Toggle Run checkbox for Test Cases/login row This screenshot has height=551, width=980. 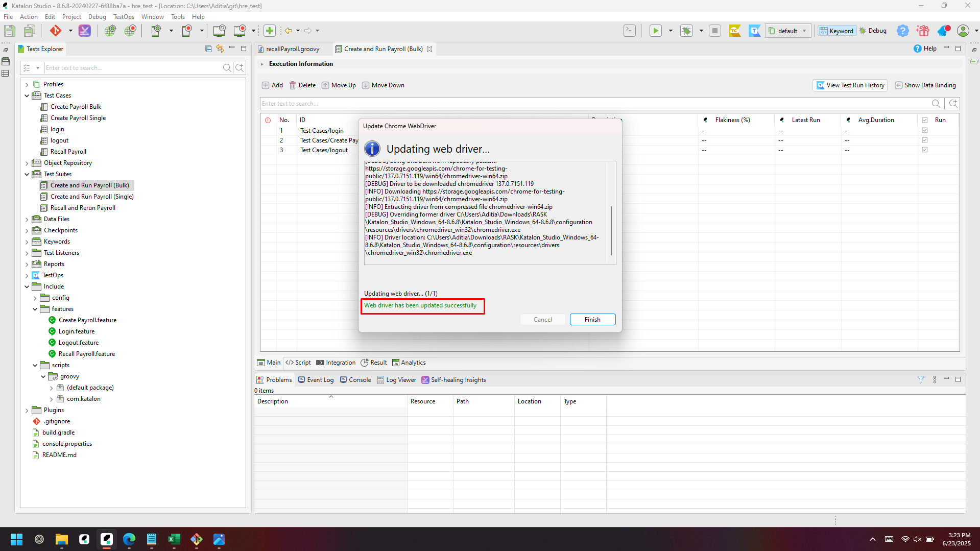pyautogui.click(x=925, y=131)
